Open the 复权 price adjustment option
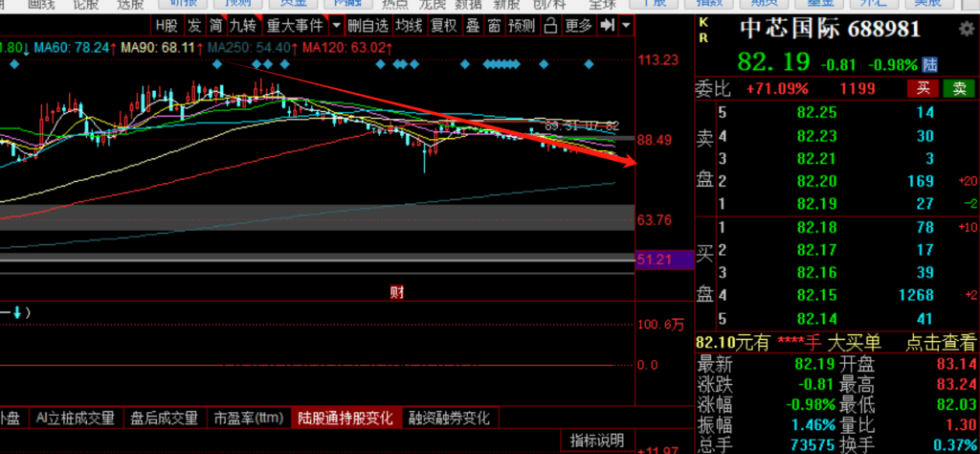This screenshot has width=980, height=454. tap(444, 26)
